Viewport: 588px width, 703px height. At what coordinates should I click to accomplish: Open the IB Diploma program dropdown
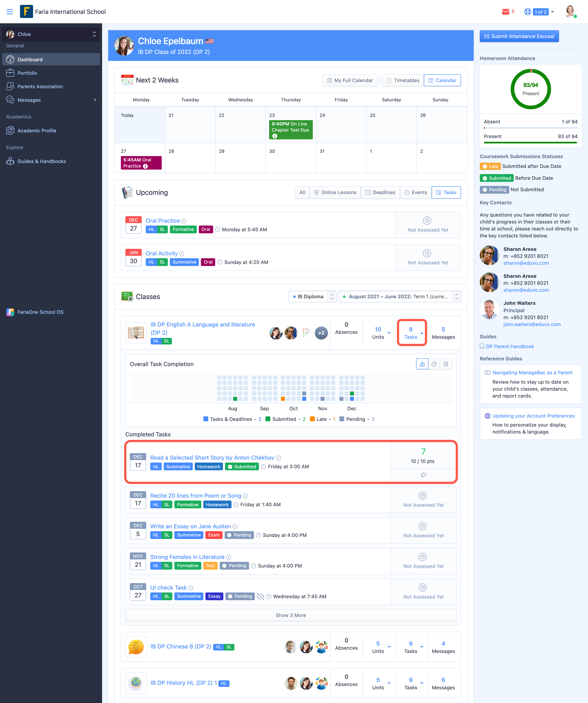coord(312,297)
